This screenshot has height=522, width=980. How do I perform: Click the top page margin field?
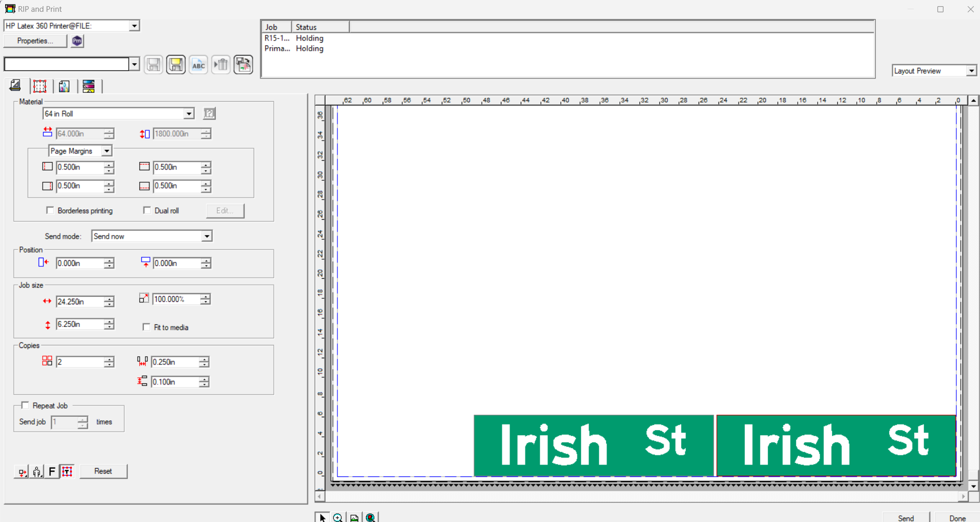177,167
